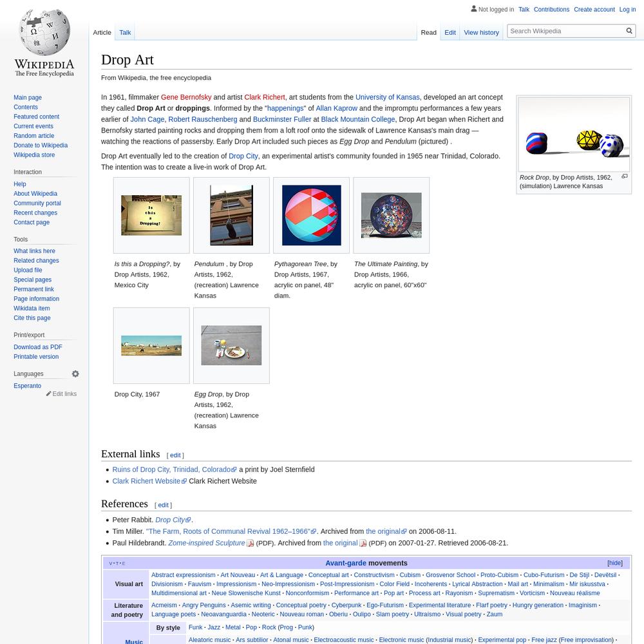
Task: Open Random article link
Action: [33, 135]
